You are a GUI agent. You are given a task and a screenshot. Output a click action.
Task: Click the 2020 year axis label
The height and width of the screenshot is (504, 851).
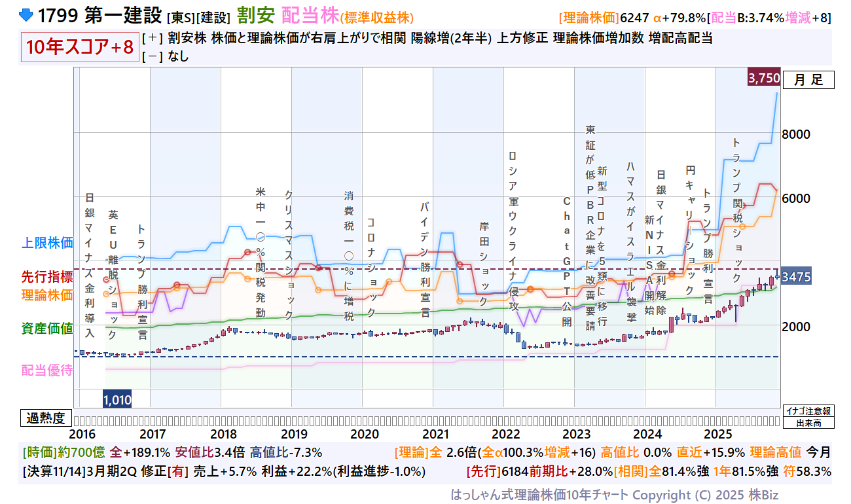pos(365,434)
